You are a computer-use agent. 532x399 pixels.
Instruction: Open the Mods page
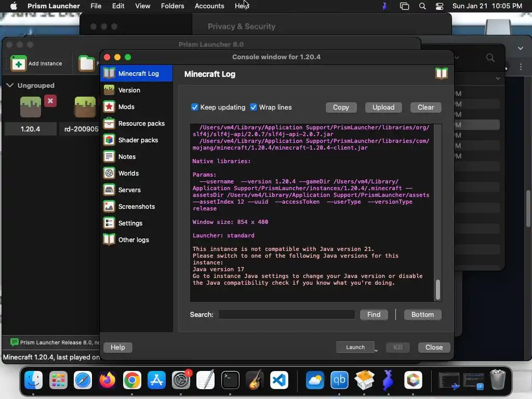coord(137,107)
